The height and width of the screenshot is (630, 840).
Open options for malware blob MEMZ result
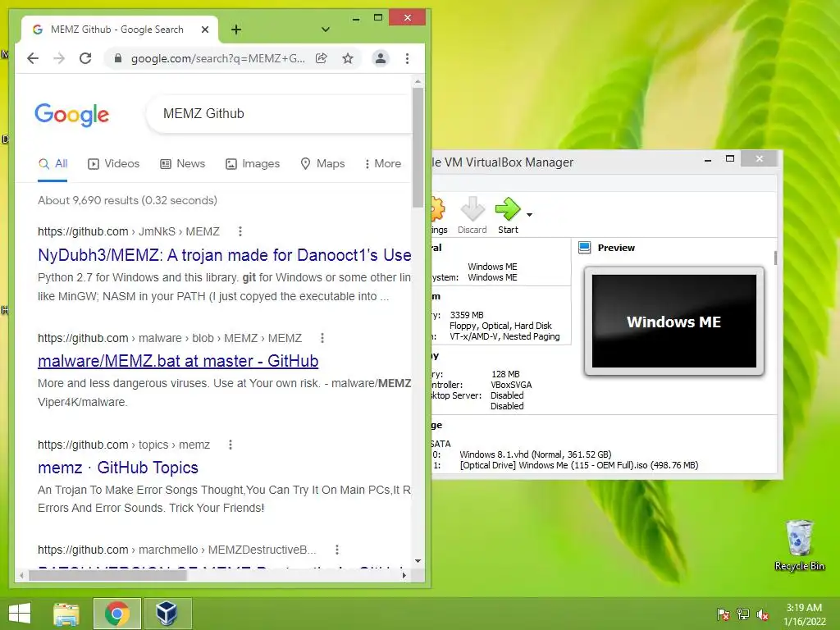(322, 338)
